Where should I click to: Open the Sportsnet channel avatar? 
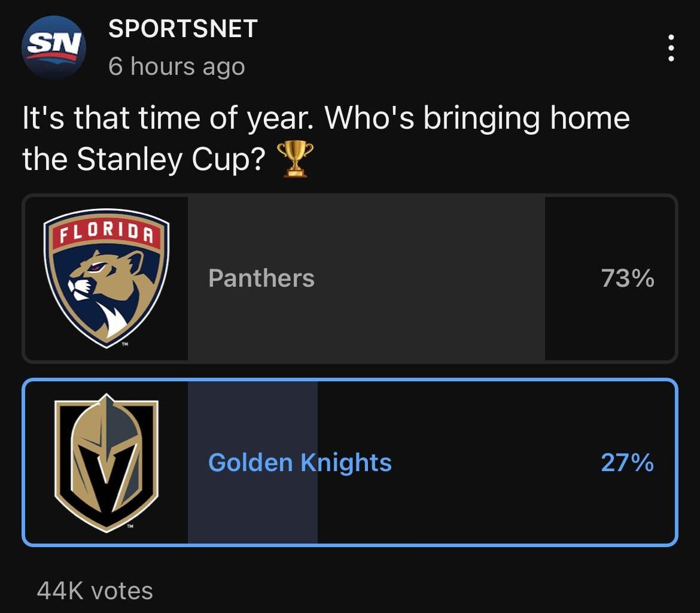(54, 48)
